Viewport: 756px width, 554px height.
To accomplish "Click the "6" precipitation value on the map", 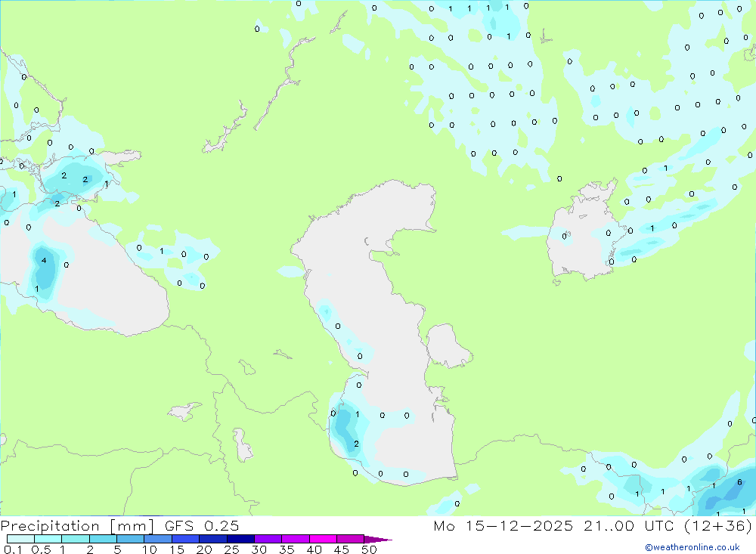I will 739,482.
